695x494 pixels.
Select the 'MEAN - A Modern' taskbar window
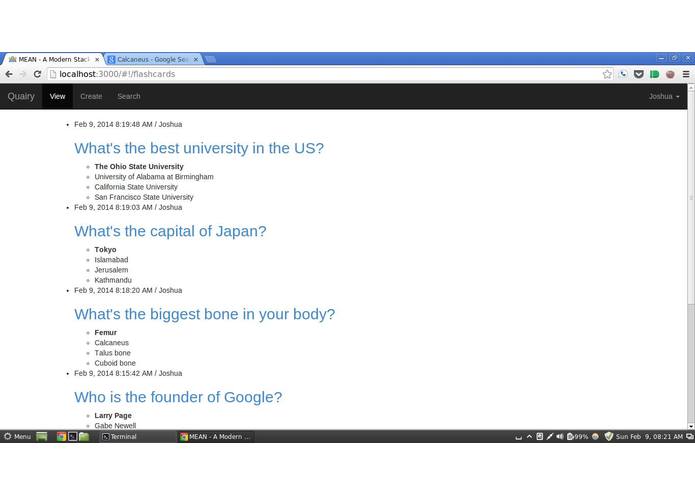215,436
